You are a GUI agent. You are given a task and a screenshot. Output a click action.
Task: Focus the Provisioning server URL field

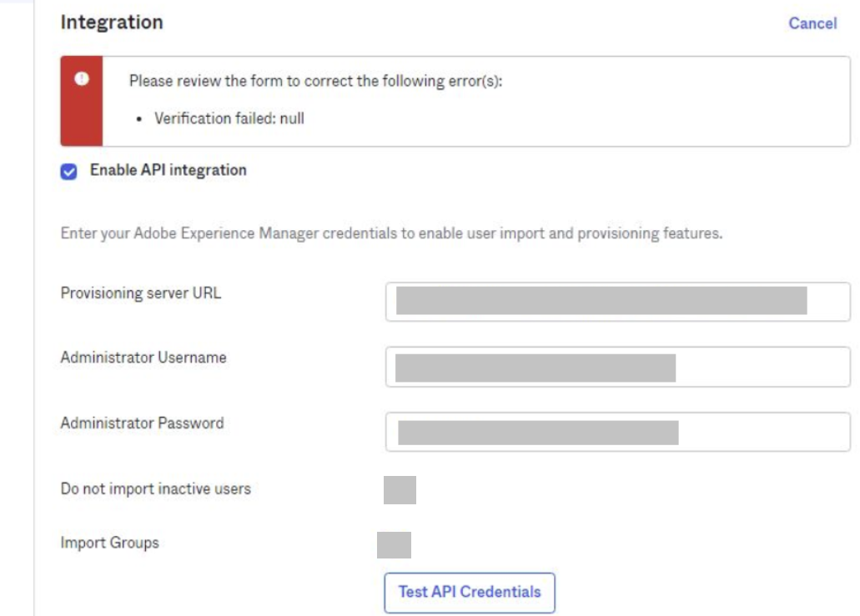click(x=617, y=302)
